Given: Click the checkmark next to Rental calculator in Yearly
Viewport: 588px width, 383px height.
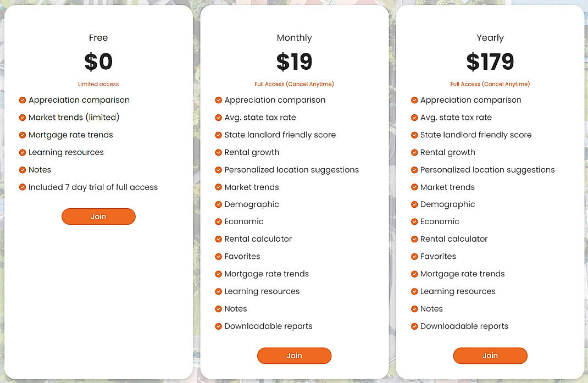Looking at the screenshot, I should coord(414,239).
